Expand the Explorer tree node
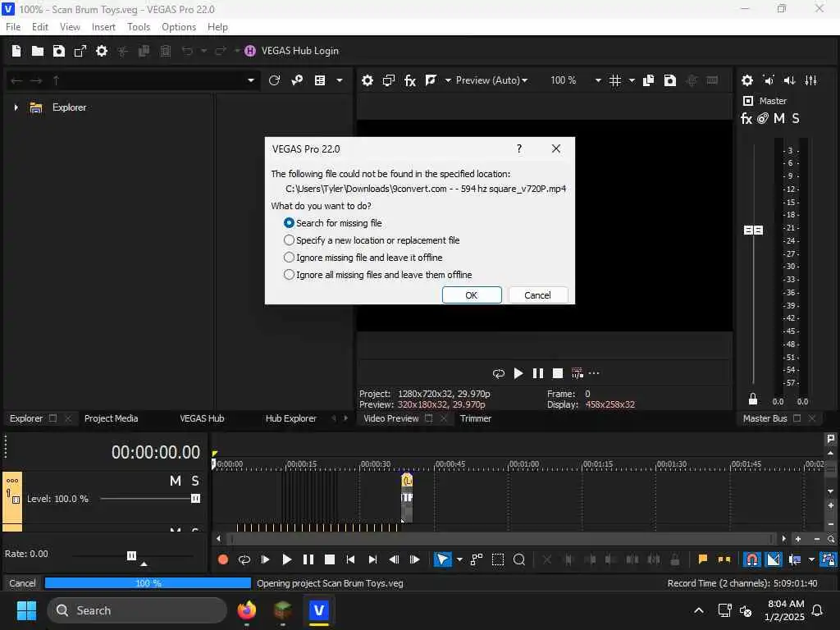 point(16,107)
